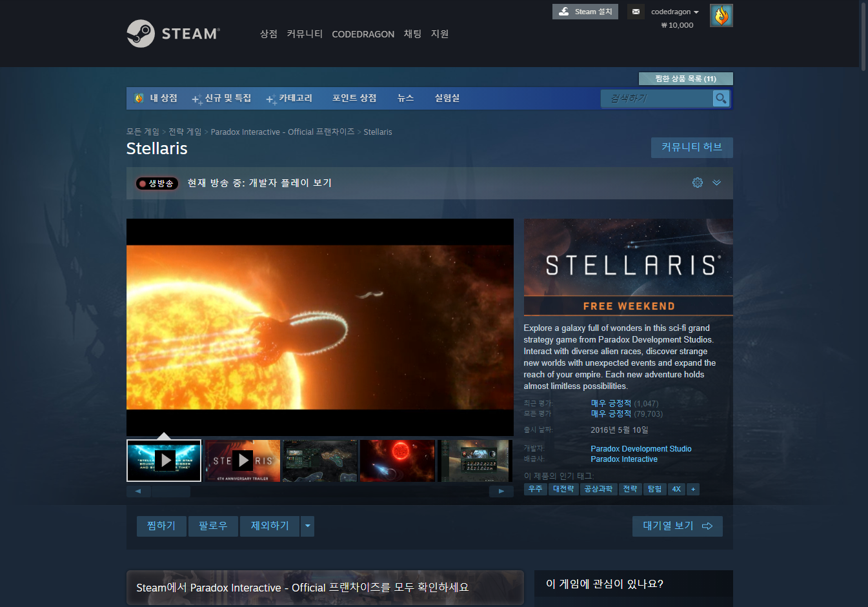
Task: Click the 제외하기 ignore button
Action: pyautogui.click(x=270, y=526)
